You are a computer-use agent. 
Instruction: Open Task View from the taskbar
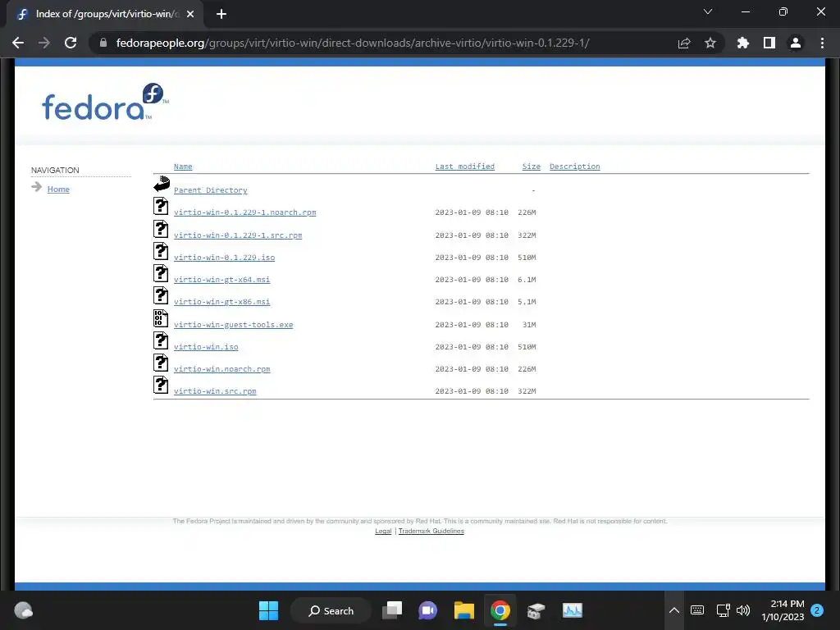[x=392, y=610]
